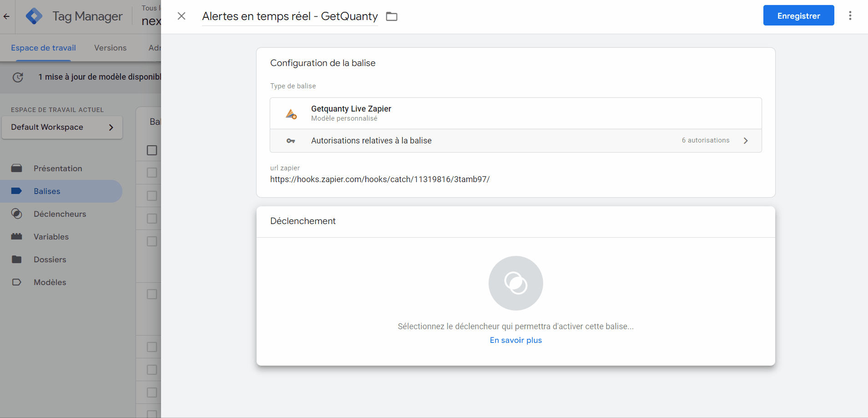The width and height of the screenshot is (868, 418).
Task: Close the tag editor panel
Action: 182,16
